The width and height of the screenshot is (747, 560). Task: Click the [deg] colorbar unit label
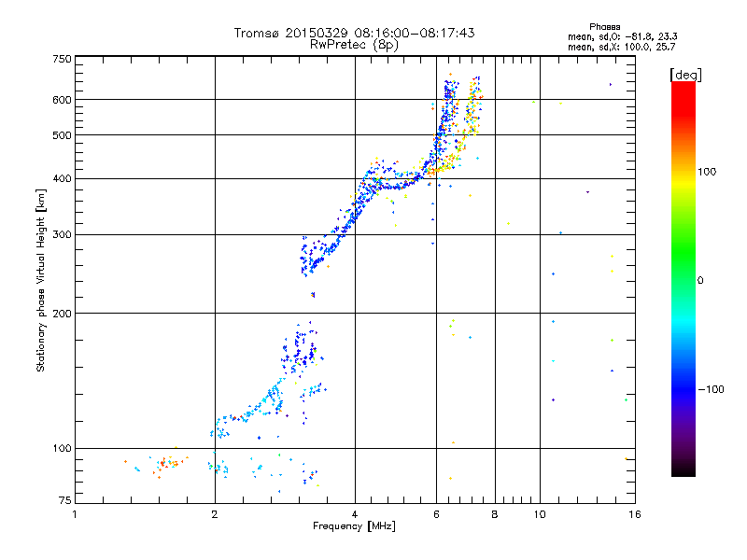(x=686, y=75)
